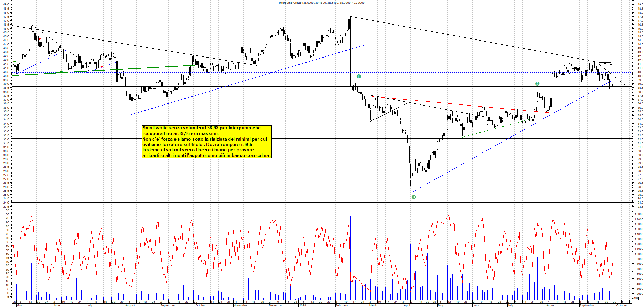Click the Interpump Group chart title
The height and width of the screenshot is (307, 644).
coord(322,3)
